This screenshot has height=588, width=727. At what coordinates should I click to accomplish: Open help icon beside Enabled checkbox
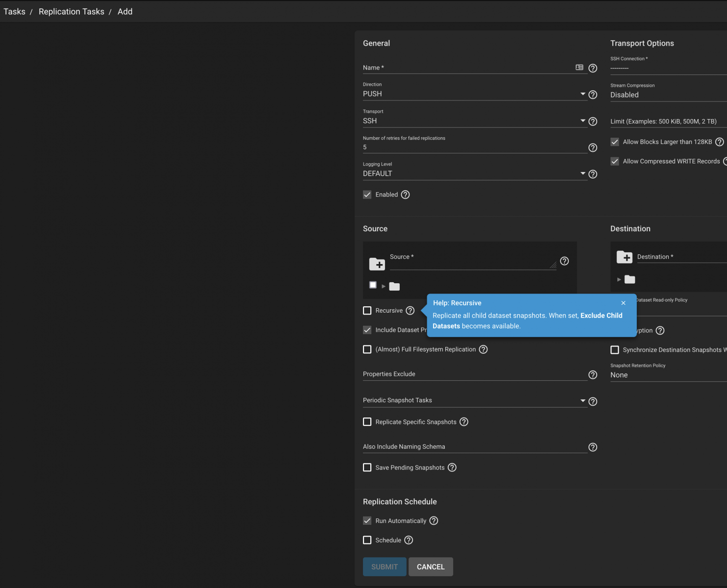(405, 195)
